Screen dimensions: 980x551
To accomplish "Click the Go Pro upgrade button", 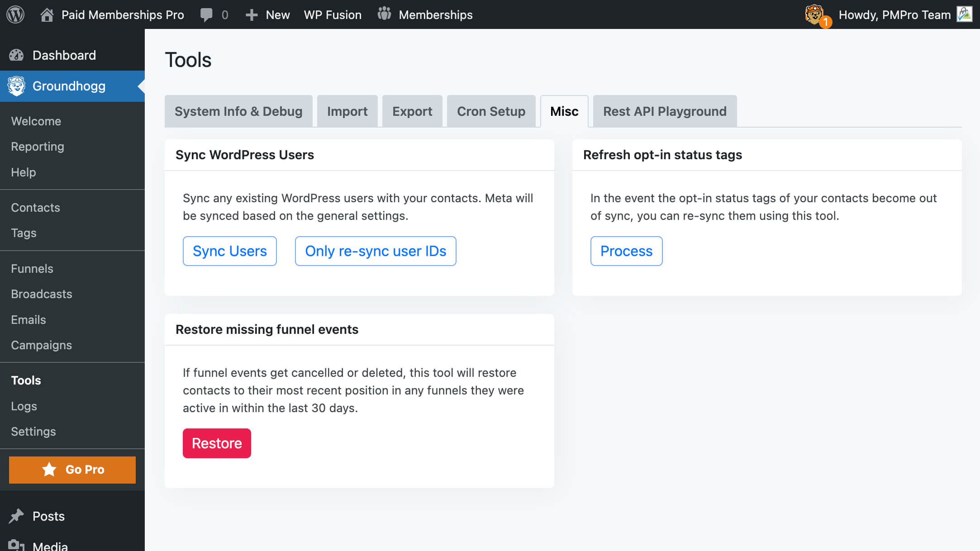I will coord(72,469).
